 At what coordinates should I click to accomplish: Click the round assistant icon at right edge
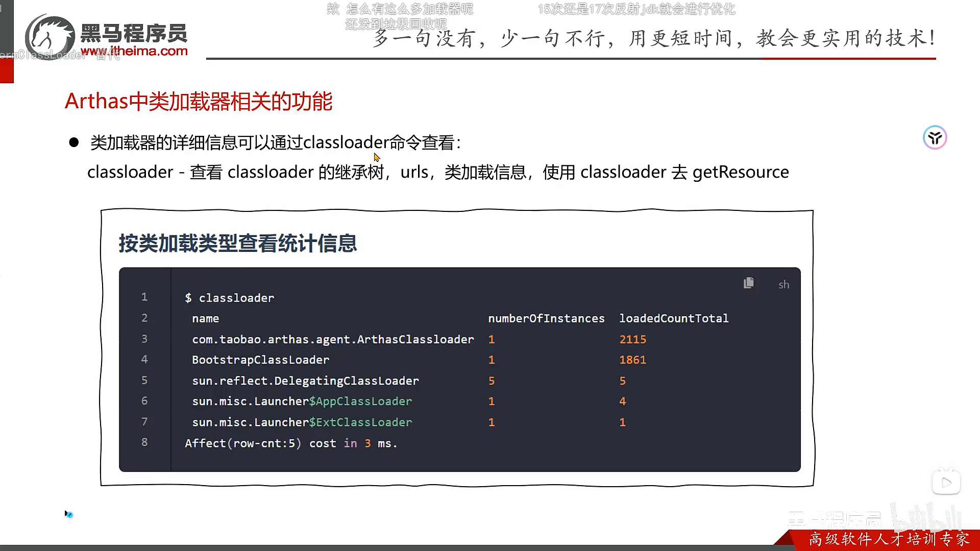point(935,137)
